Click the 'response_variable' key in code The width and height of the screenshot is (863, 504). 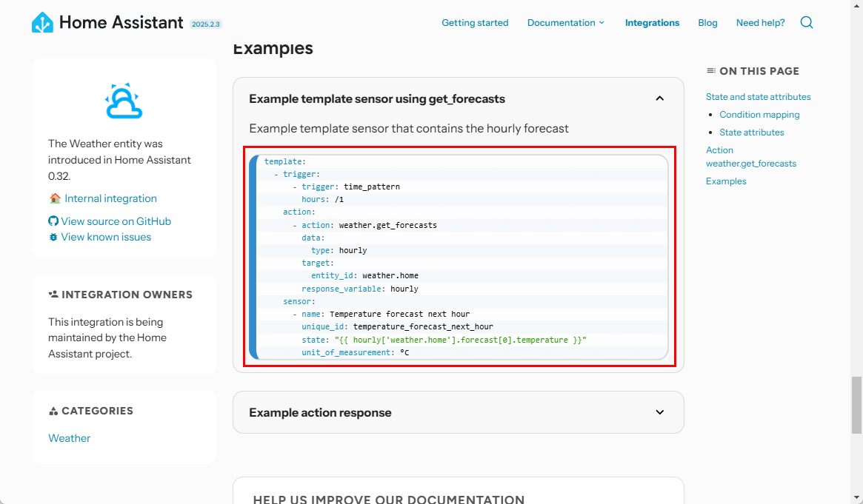pyautogui.click(x=342, y=289)
